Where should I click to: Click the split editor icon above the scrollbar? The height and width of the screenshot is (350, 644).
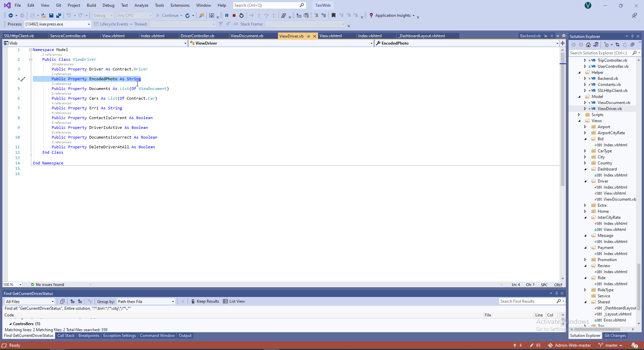pos(563,43)
